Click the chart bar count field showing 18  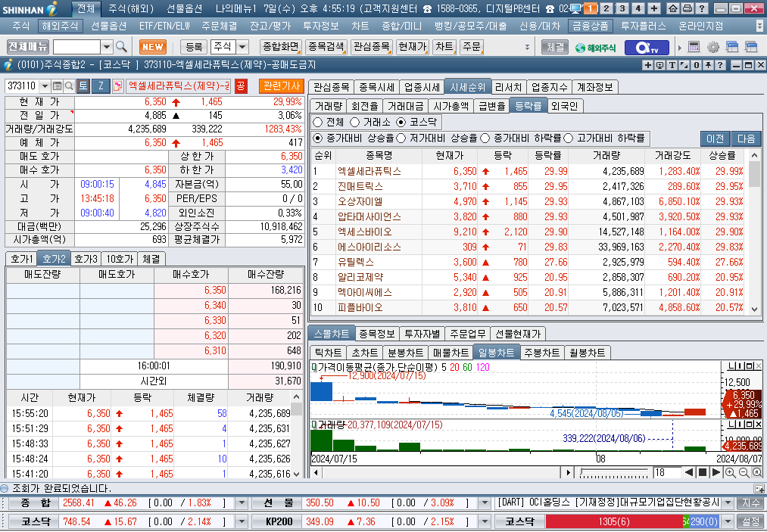click(667, 472)
